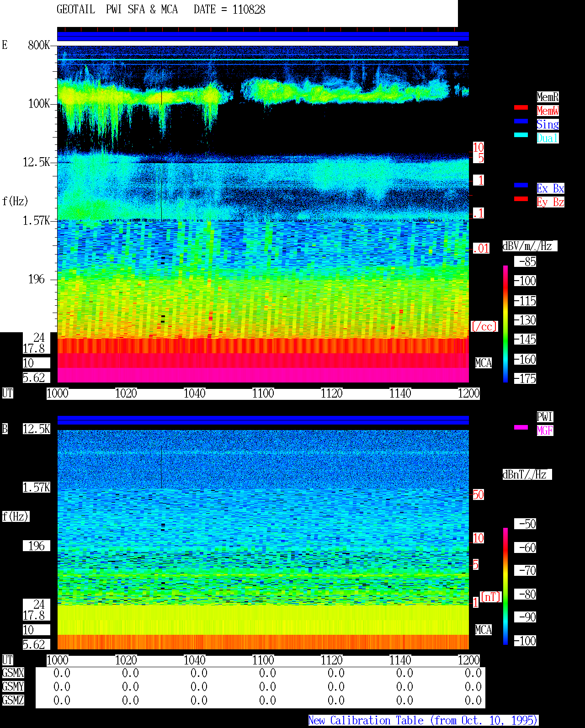Click the dBnT/√Hz unit label
Viewport: 585px width, 728px height.
tap(527, 474)
